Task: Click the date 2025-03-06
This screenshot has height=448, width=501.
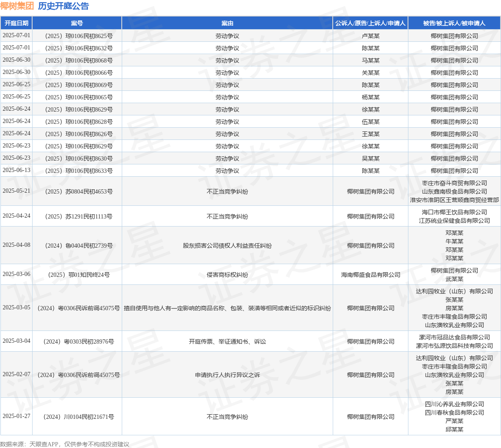Action: (16, 274)
